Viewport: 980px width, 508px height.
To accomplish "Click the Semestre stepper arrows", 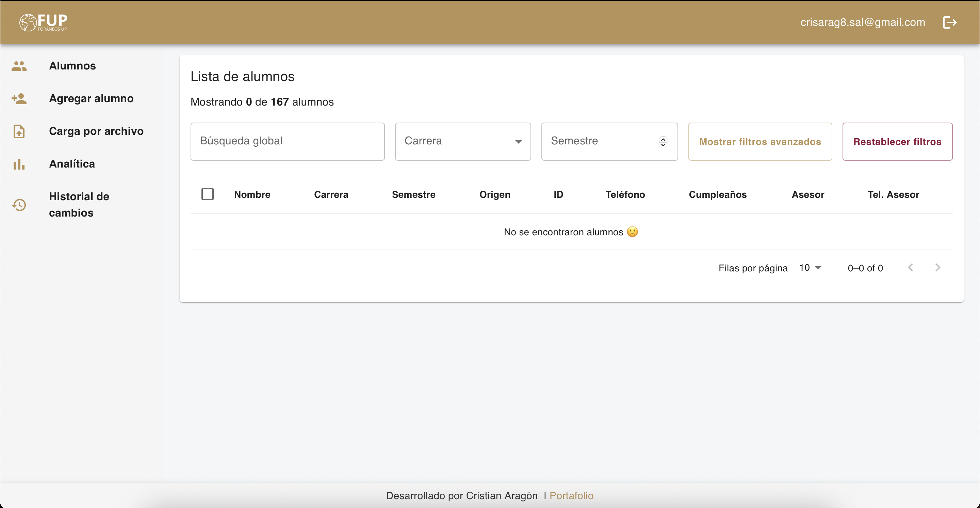I will (x=663, y=142).
